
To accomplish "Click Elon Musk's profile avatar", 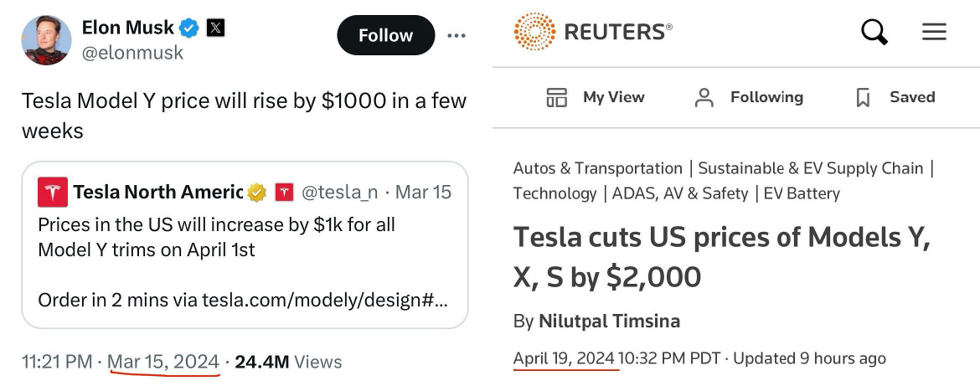I will (46, 39).
